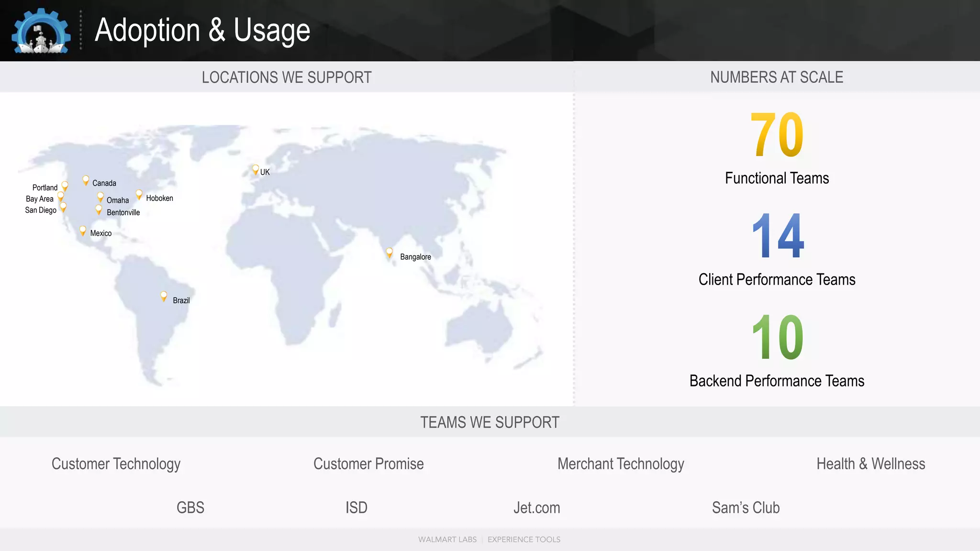Click the 'Omaha' map label

point(118,200)
